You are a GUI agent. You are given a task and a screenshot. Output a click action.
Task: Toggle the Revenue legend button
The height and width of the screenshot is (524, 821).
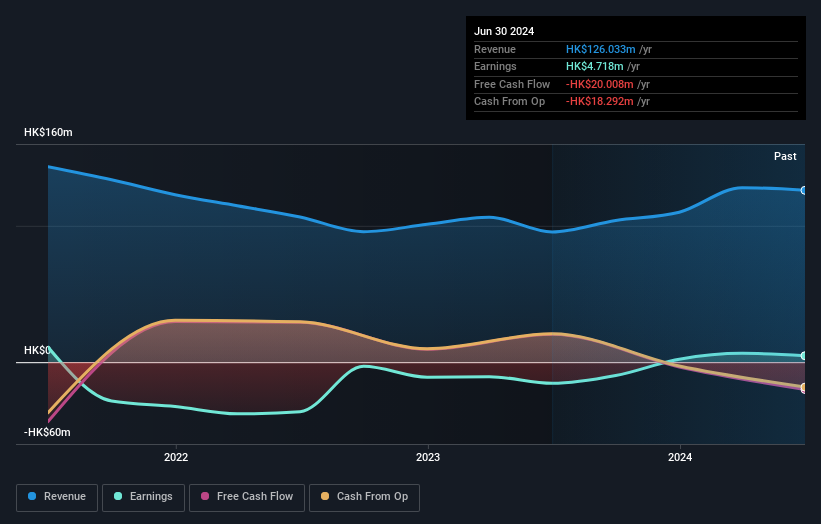click(x=57, y=497)
